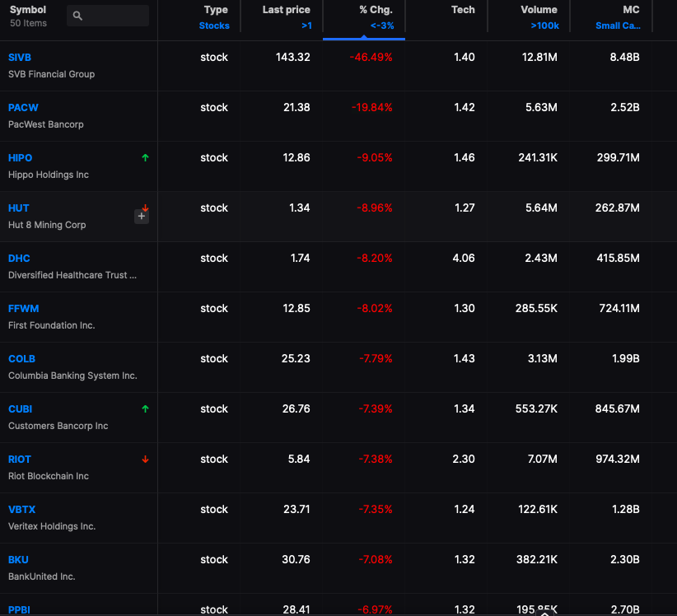Click the CUBI market cap 845.67M
677x616 pixels.
[617, 408]
